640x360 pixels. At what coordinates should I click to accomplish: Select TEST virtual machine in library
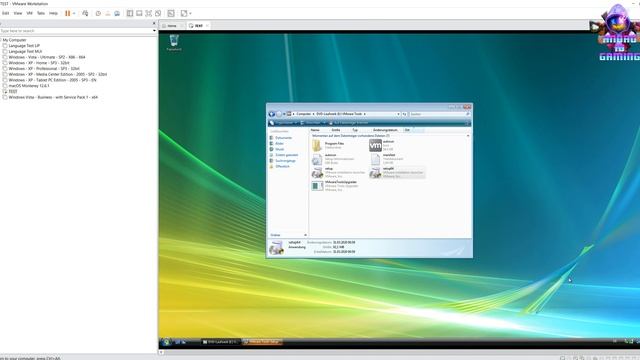point(13,91)
